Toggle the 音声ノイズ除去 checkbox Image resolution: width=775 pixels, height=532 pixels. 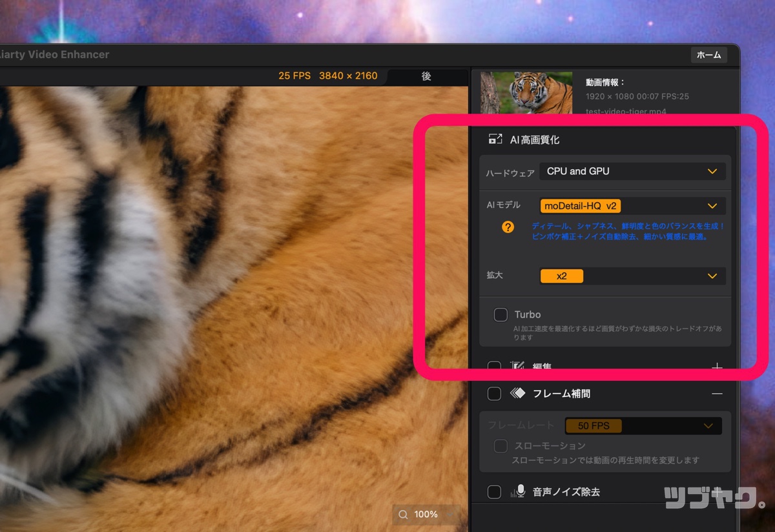tap(494, 492)
